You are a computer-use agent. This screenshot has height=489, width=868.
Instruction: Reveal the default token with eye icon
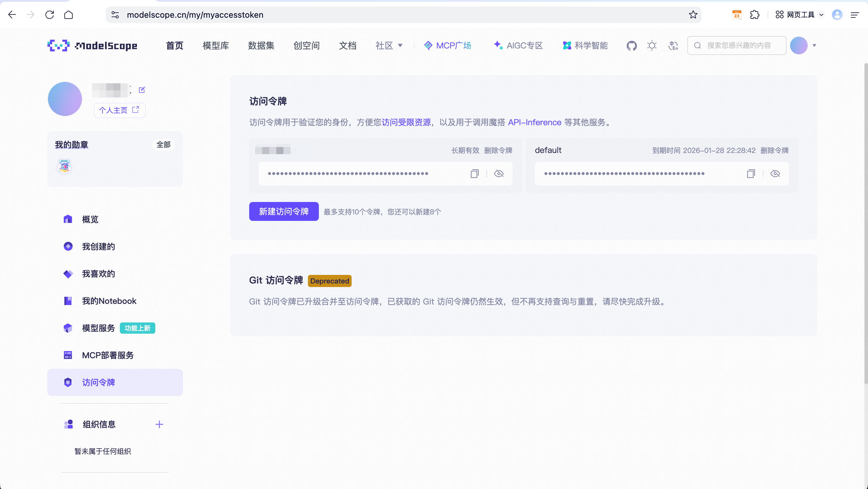point(775,174)
